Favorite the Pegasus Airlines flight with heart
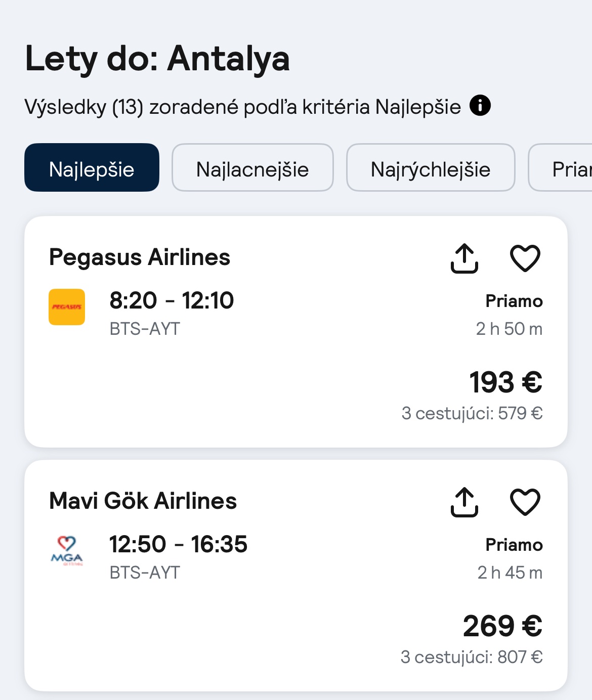This screenshot has width=592, height=700. (x=525, y=258)
